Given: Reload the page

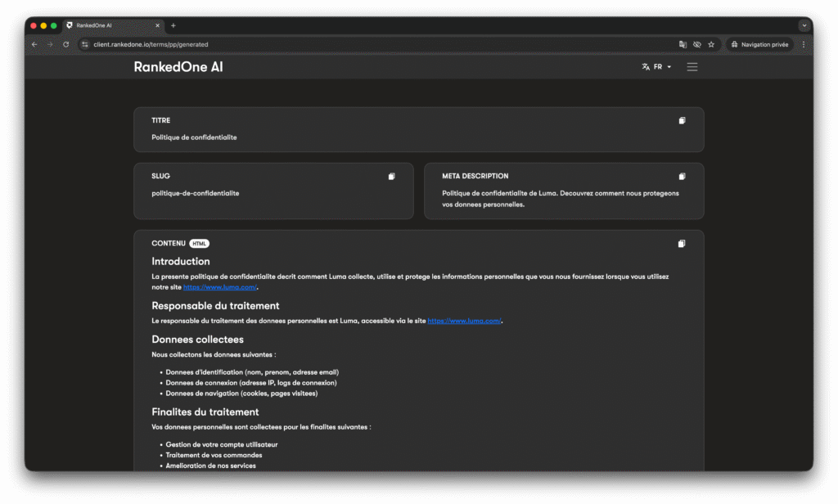Looking at the screenshot, I should tap(66, 44).
